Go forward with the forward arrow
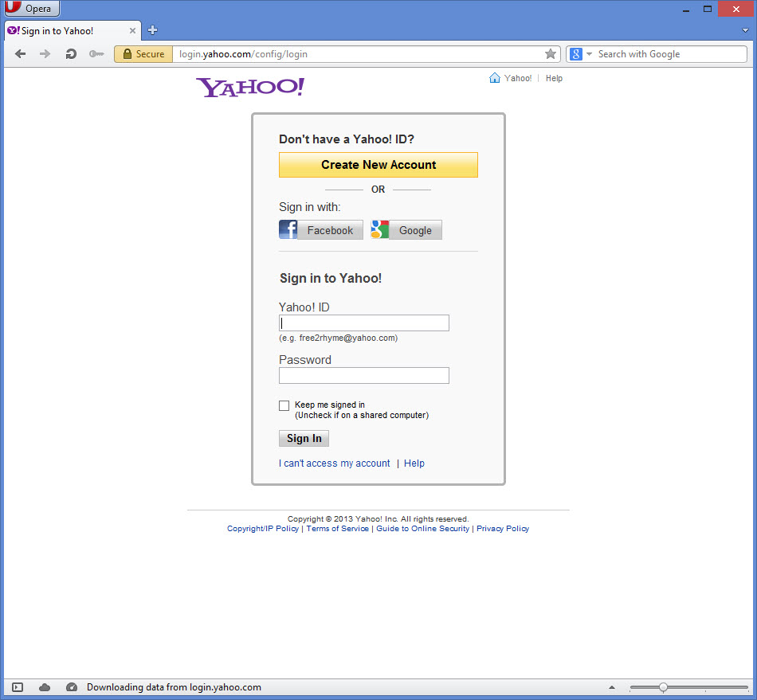Image resolution: width=757 pixels, height=700 pixels. pos(45,54)
